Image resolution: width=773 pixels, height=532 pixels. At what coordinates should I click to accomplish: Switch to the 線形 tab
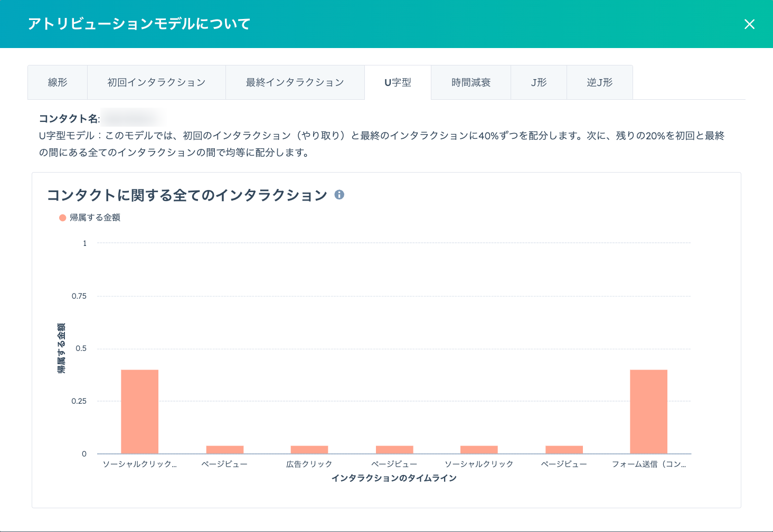[x=58, y=82]
